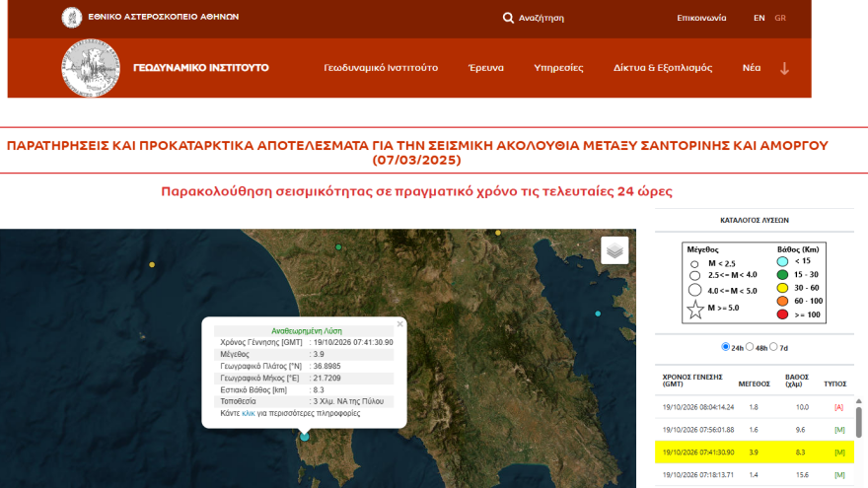Open the Νέα menu
The height and width of the screenshot is (488, 868).
click(x=752, y=67)
